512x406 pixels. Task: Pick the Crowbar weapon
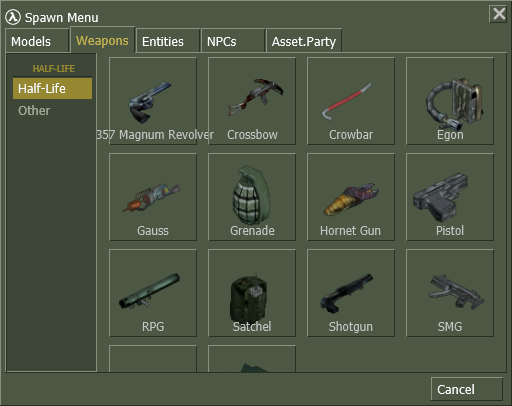pyautogui.click(x=351, y=101)
